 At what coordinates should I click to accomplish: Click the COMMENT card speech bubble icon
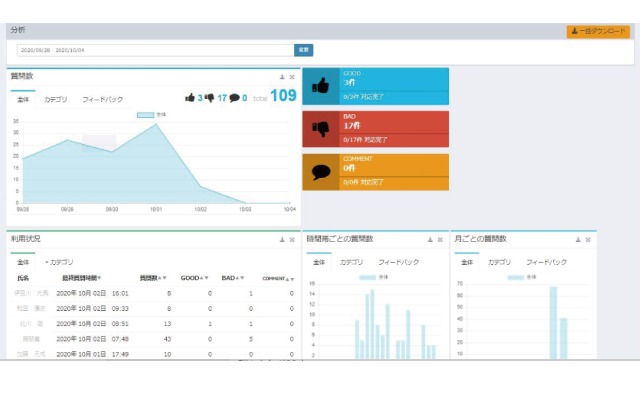pos(321,172)
